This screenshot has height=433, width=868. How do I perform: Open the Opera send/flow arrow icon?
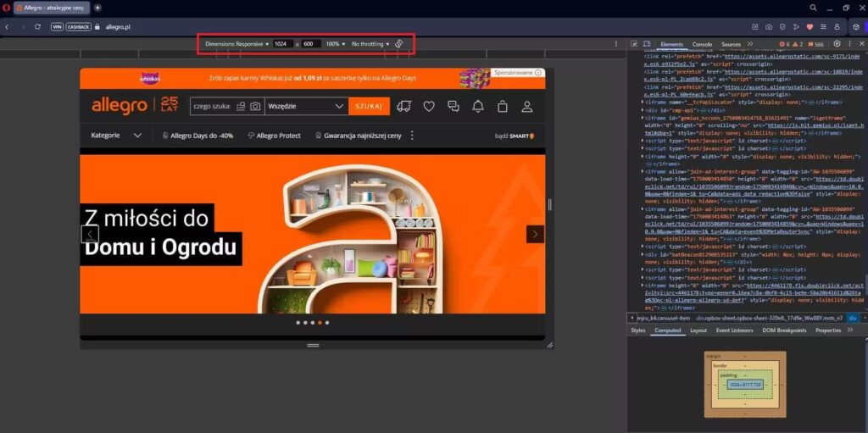(x=796, y=26)
